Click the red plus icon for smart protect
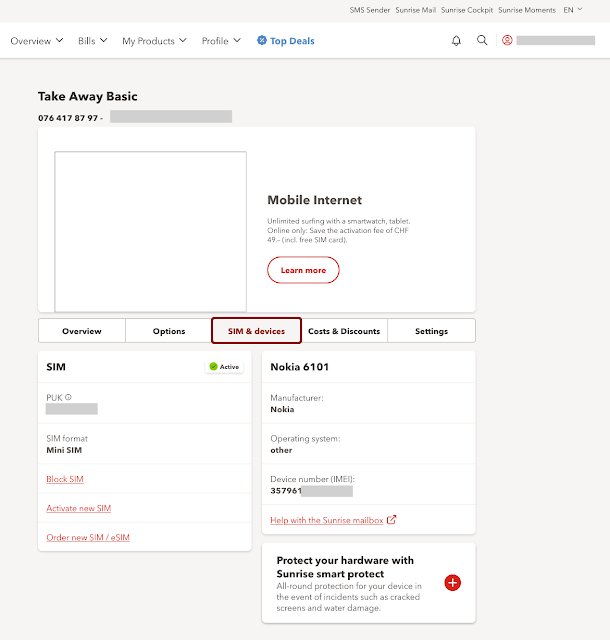Image resolution: width=610 pixels, height=640 pixels. tap(452, 582)
